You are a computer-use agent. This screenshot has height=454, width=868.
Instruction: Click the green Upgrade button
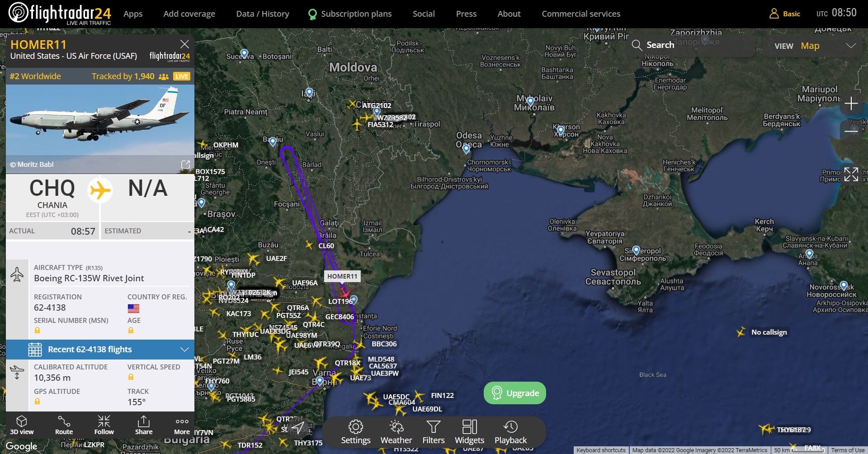click(x=515, y=393)
